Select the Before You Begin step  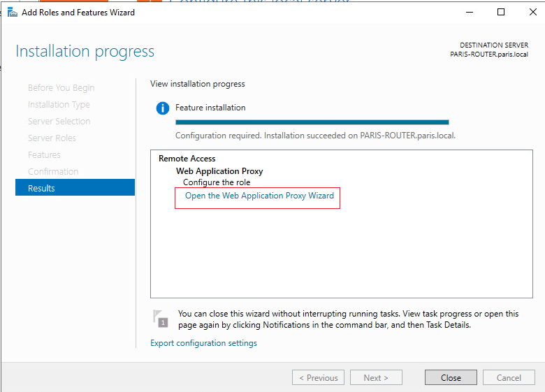tap(61, 87)
